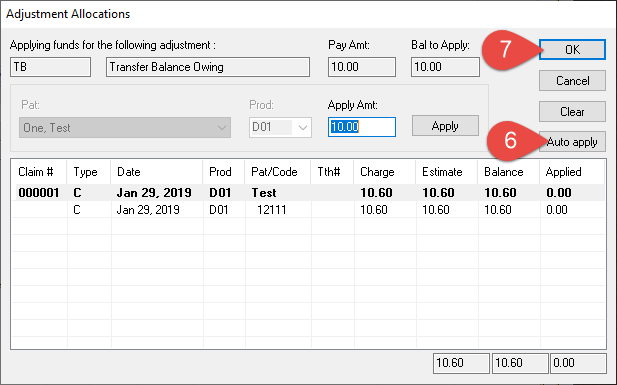Image resolution: width=617 pixels, height=385 pixels.
Task: Click the Charge column header
Action: pyautogui.click(x=384, y=172)
